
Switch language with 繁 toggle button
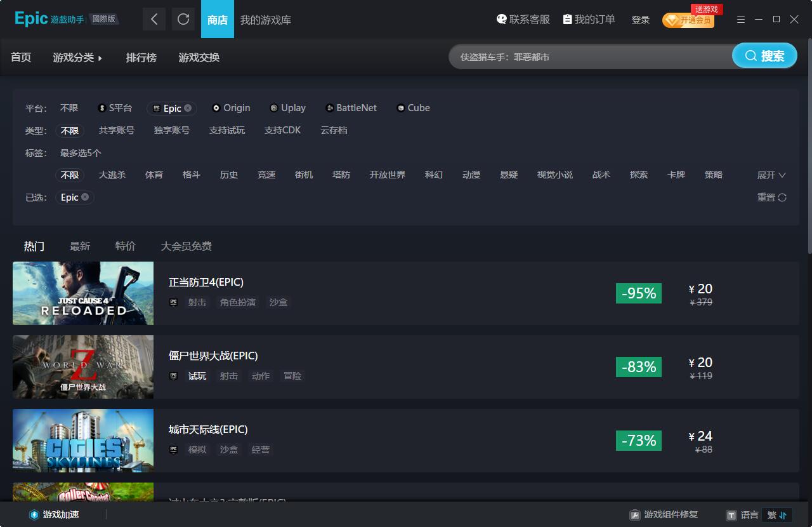pos(777,515)
